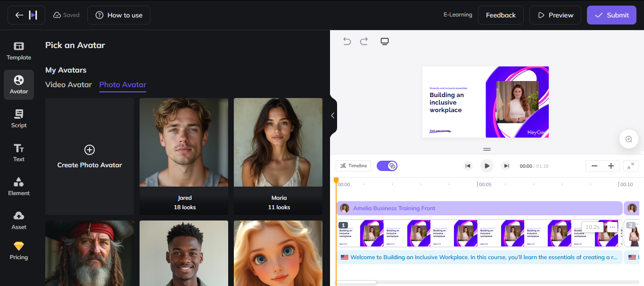
Task: Open the Asset upload panel
Action: (x=19, y=221)
